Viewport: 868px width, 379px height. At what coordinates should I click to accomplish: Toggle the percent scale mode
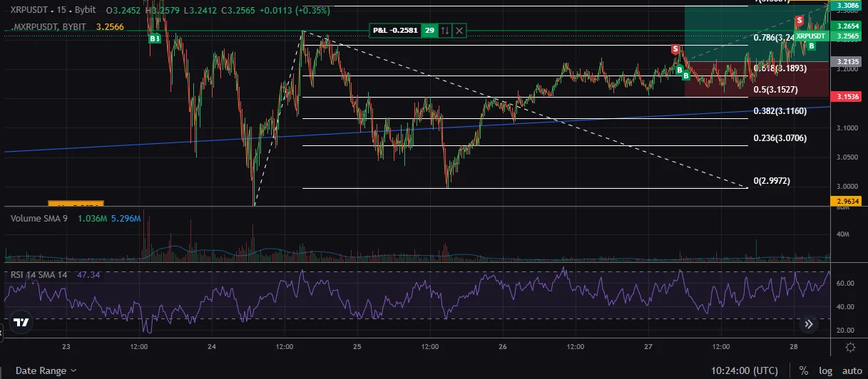coord(804,370)
